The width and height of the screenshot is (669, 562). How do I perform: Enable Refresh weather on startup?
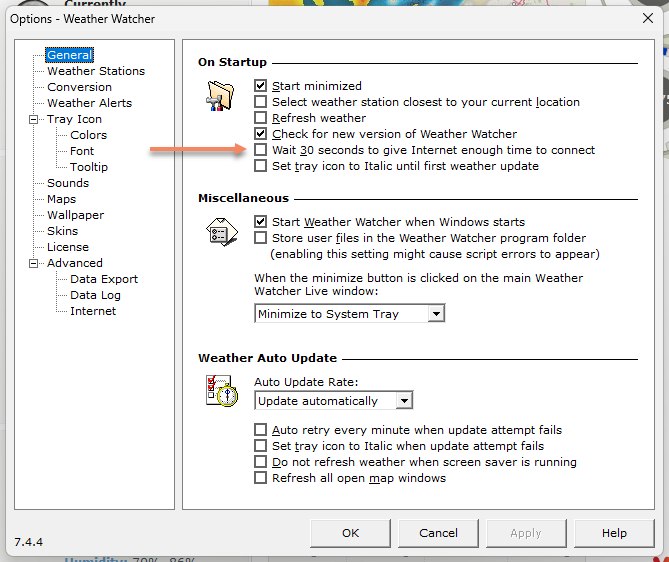click(261, 118)
